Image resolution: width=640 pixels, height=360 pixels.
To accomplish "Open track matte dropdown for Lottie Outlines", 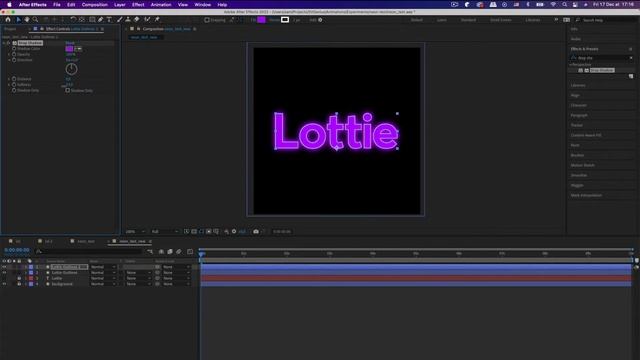I will [x=138, y=273].
